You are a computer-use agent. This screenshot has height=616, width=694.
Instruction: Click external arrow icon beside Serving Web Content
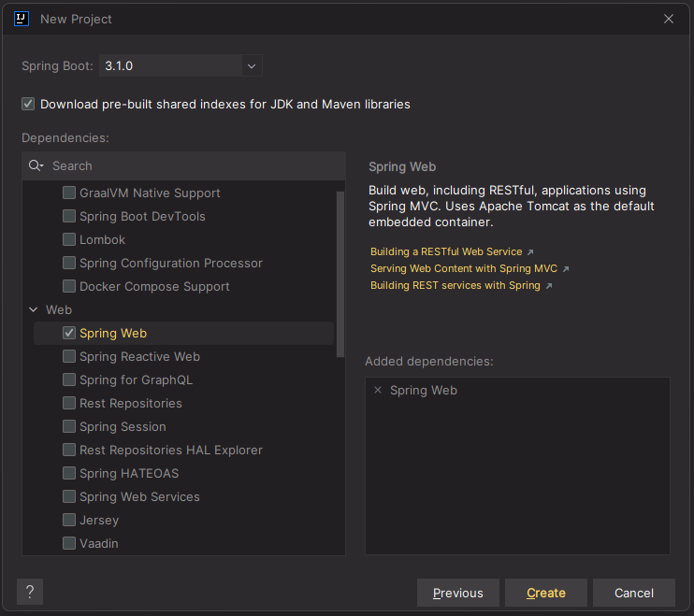(566, 269)
